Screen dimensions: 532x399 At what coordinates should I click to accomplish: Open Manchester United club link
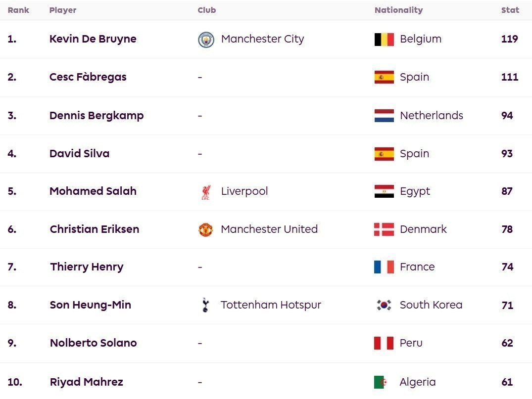coord(269,229)
